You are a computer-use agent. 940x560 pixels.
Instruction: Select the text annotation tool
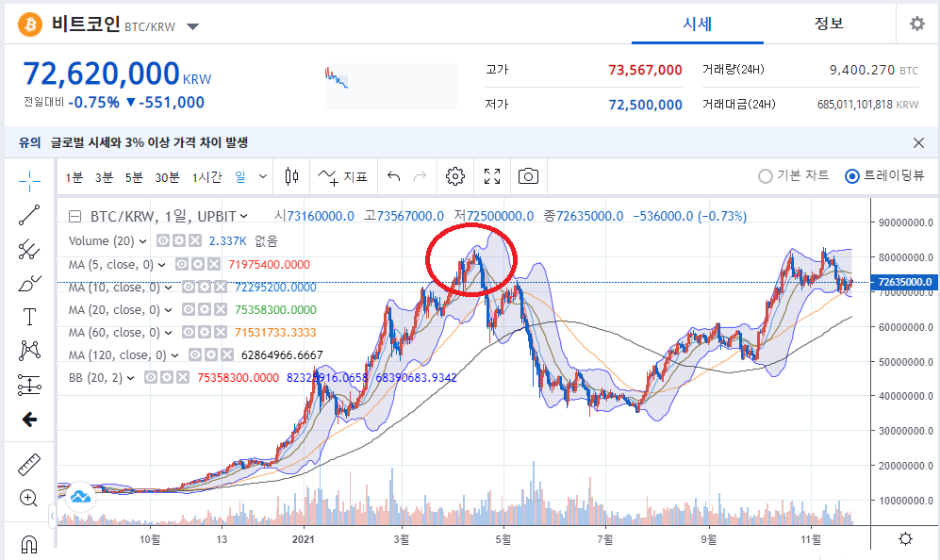click(29, 317)
